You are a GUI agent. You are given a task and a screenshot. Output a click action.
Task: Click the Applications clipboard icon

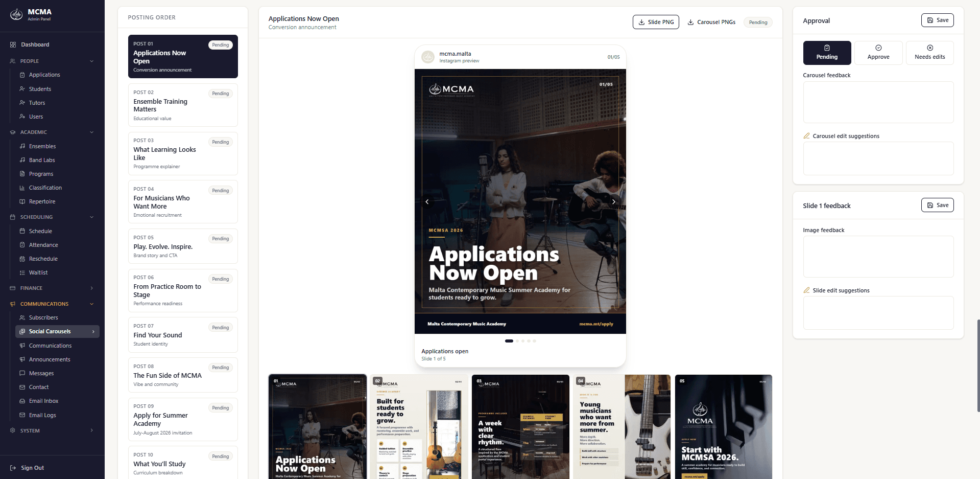[22, 75]
